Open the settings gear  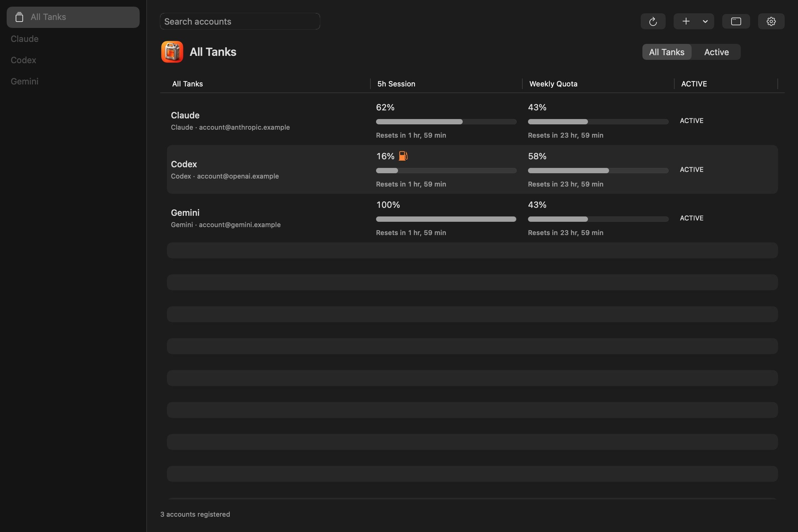click(771, 21)
